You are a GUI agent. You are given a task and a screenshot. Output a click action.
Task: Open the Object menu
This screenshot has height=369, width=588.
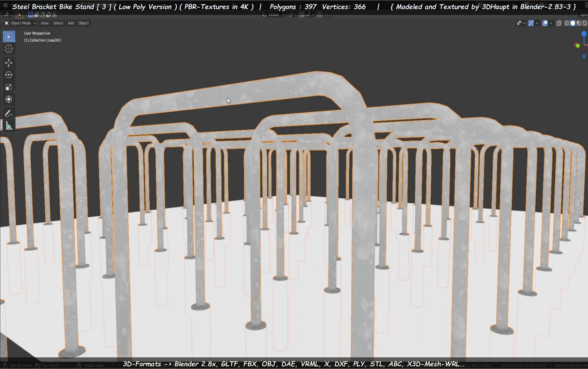pos(84,23)
